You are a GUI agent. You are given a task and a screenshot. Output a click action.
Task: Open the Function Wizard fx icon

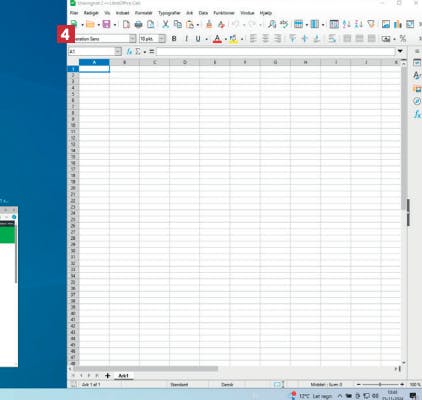[129, 52]
